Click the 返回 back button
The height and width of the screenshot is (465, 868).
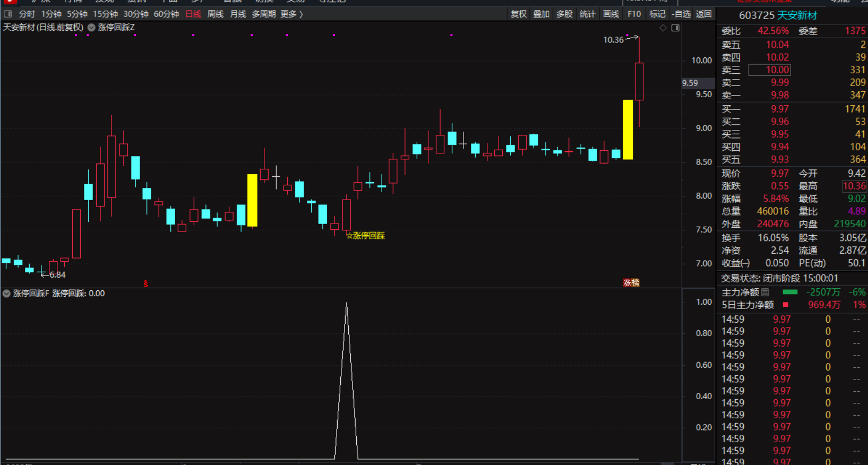(x=703, y=14)
